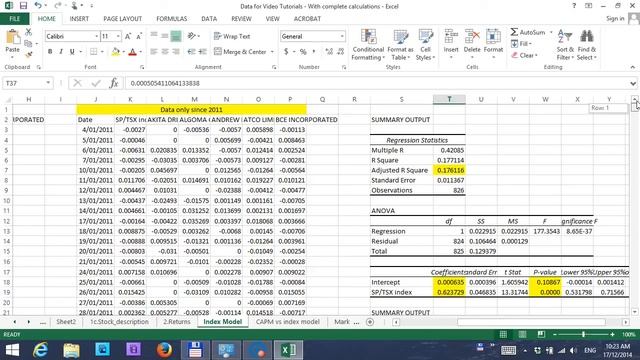Screen dimensions: 640x360
Task: Zoom in with the plus button
Action: (612, 334)
